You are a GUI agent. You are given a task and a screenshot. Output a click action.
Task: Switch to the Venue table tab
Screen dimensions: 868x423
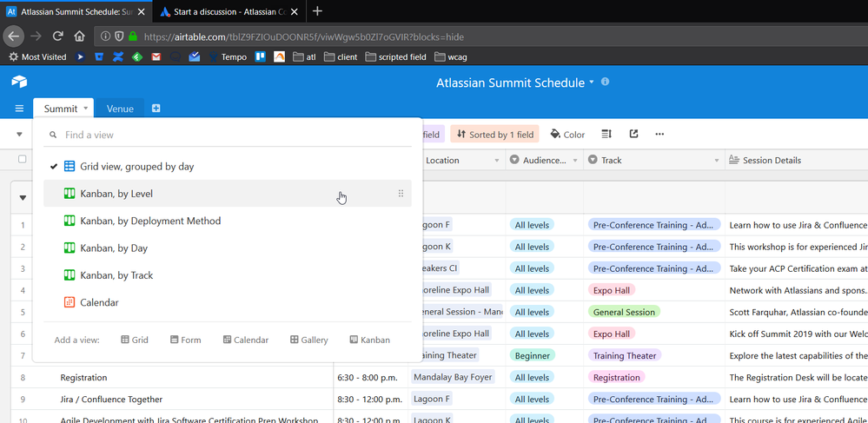(x=120, y=109)
